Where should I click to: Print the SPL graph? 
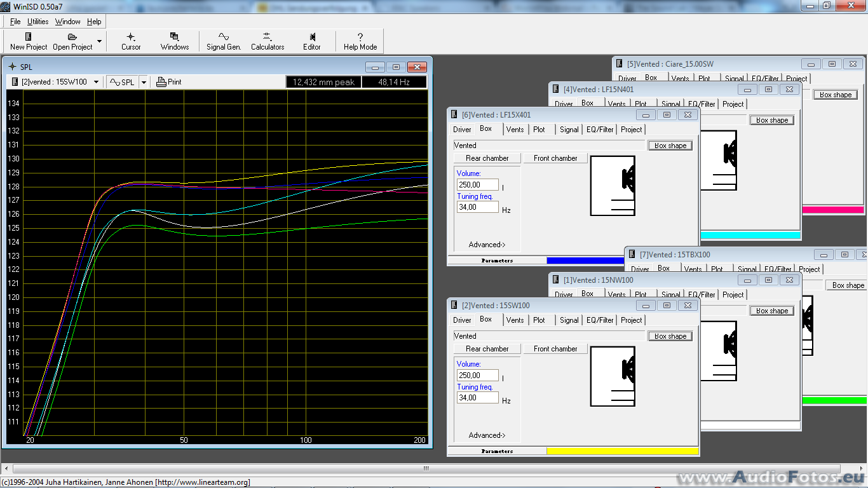[169, 82]
